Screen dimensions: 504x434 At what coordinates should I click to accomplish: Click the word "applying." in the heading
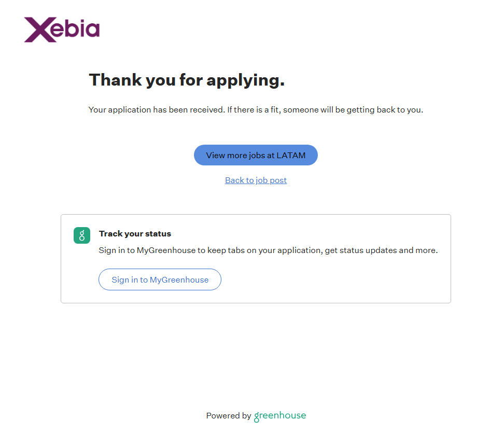pyautogui.click(x=245, y=80)
